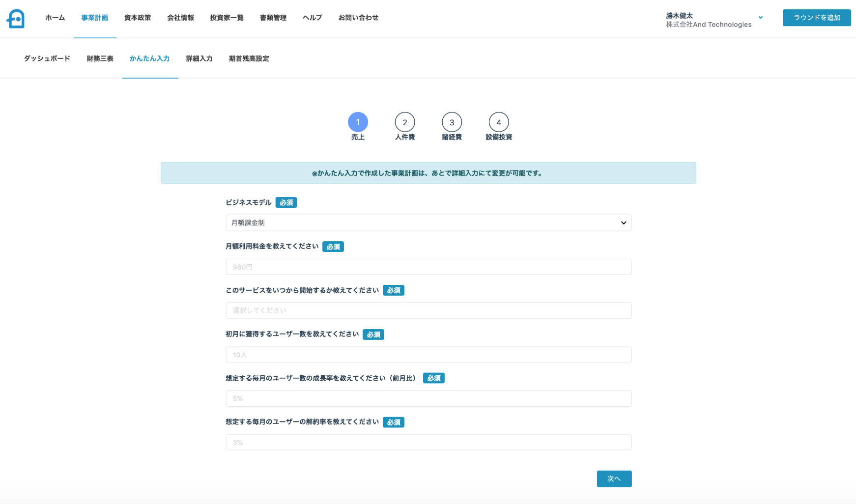Open お問い合わせ page
856x504 pixels.
pos(358,18)
